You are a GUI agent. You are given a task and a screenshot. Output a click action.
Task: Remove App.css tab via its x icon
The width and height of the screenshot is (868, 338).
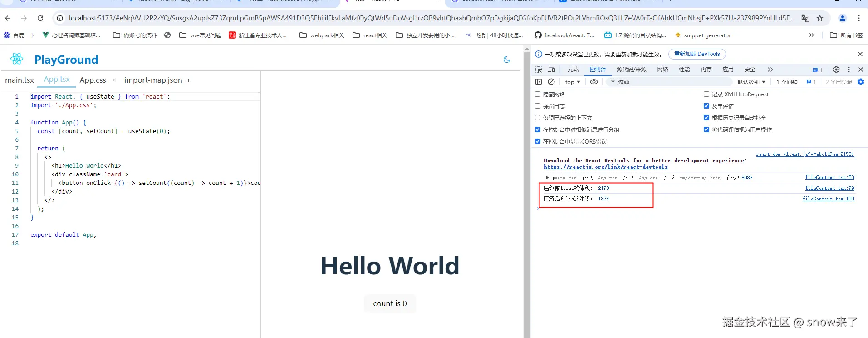pyautogui.click(x=114, y=80)
